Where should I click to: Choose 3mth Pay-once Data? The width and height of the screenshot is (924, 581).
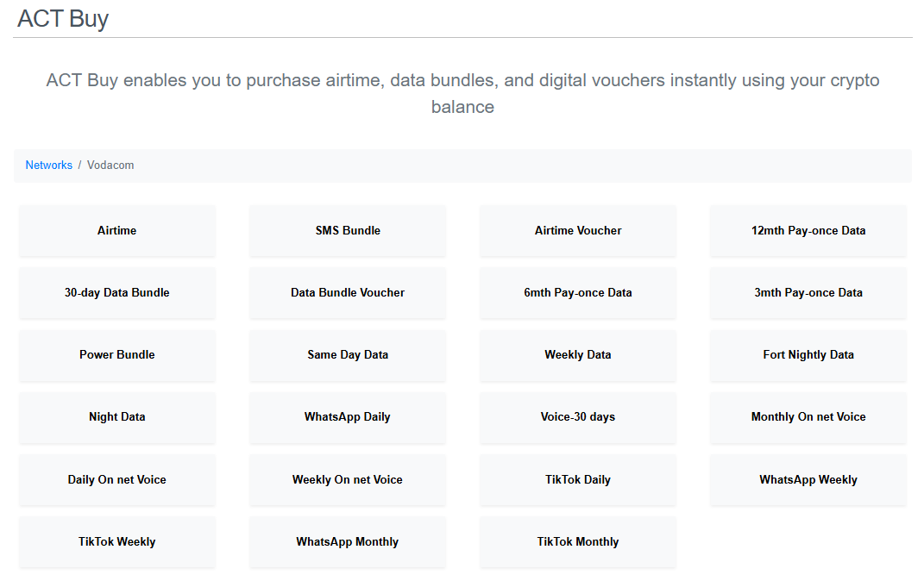[x=808, y=292]
